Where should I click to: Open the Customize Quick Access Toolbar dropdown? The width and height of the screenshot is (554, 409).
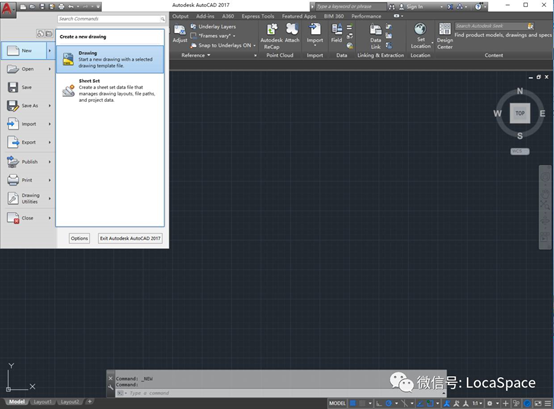pyautogui.click(x=98, y=7)
